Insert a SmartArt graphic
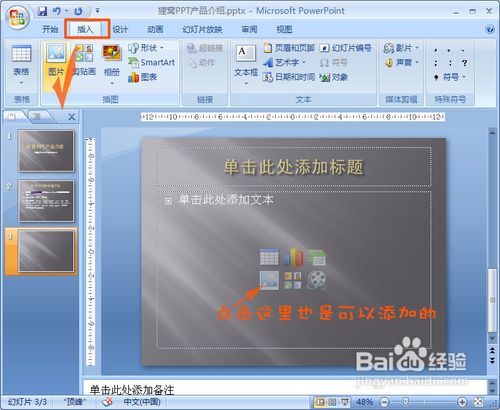 pyautogui.click(x=152, y=62)
